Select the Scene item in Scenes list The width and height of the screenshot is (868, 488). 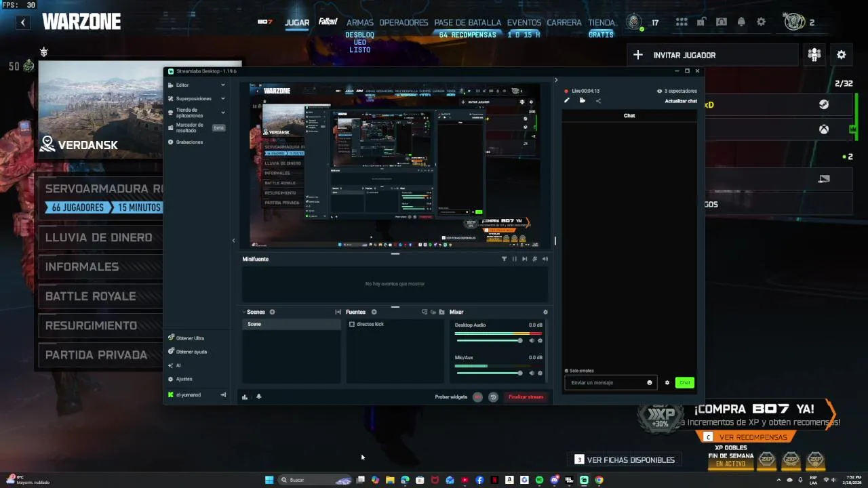(x=292, y=324)
